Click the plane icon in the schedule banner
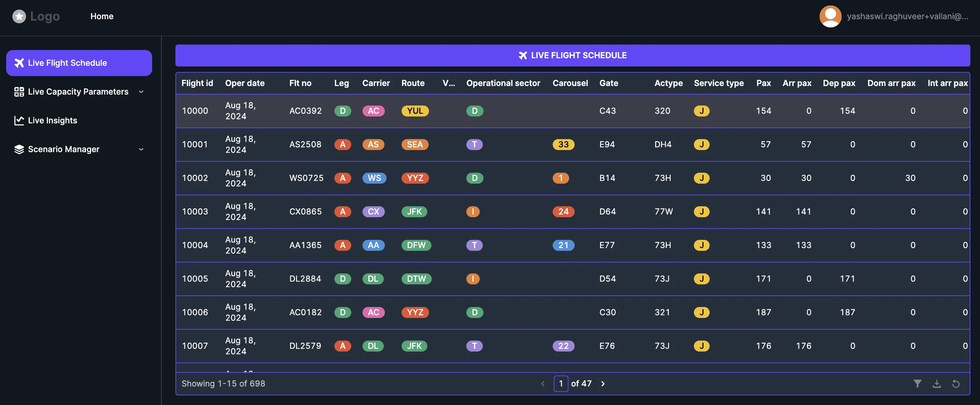Image resolution: width=980 pixels, height=405 pixels. coord(523,56)
